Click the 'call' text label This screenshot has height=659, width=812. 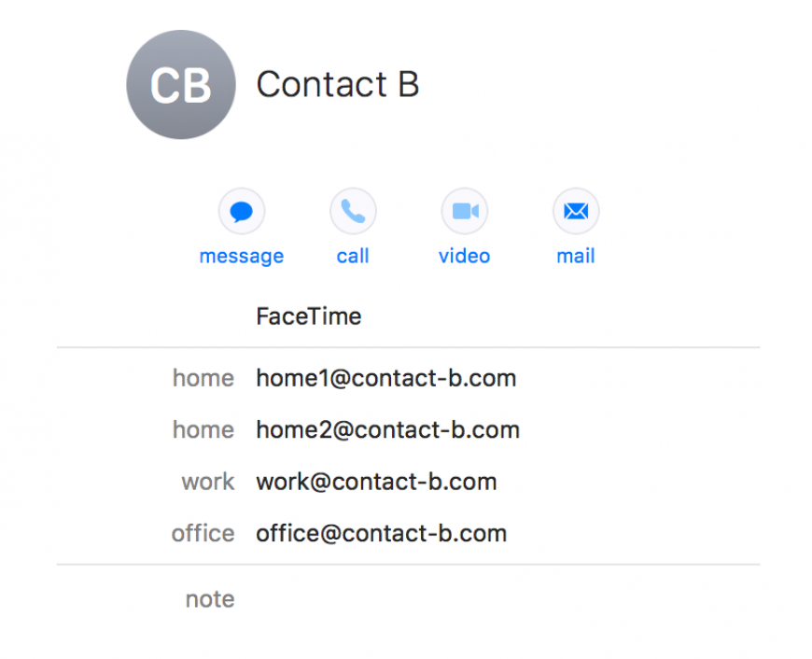click(x=353, y=256)
